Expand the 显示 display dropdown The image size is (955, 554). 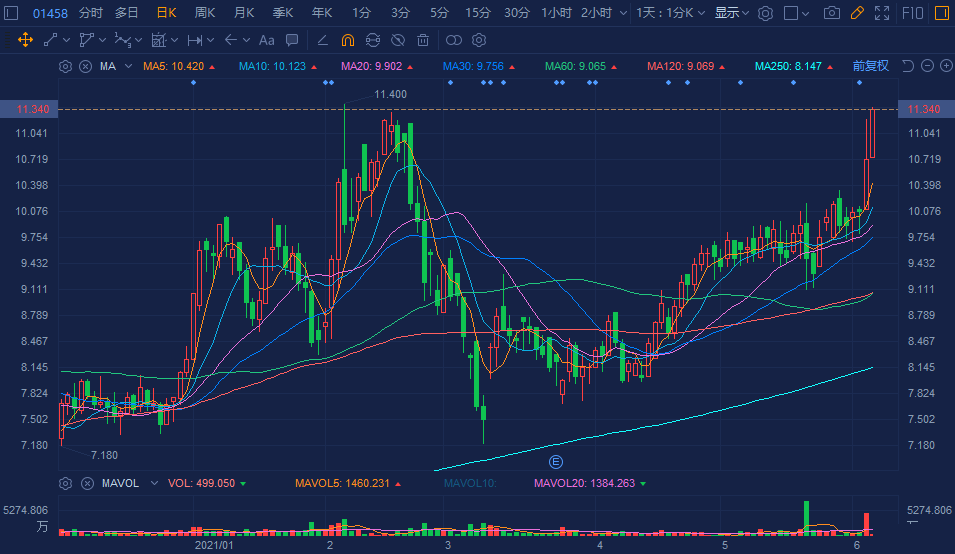click(x=732, y=13)
